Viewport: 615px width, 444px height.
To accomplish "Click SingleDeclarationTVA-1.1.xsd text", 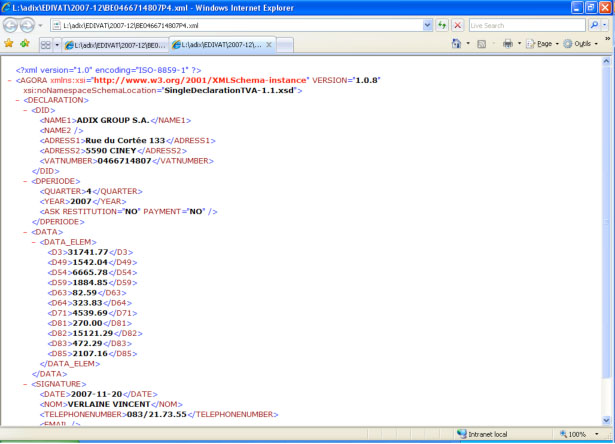I will 229,91.
